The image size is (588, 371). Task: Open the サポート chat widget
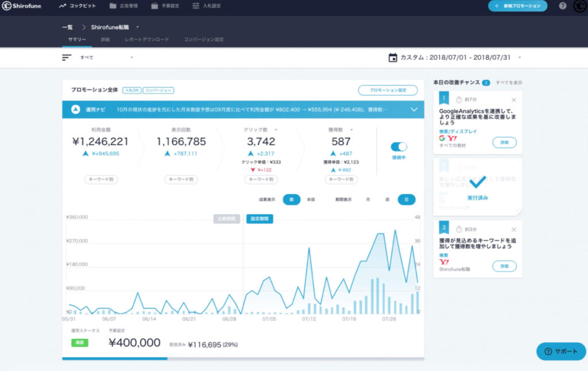(x=561, y=351)
